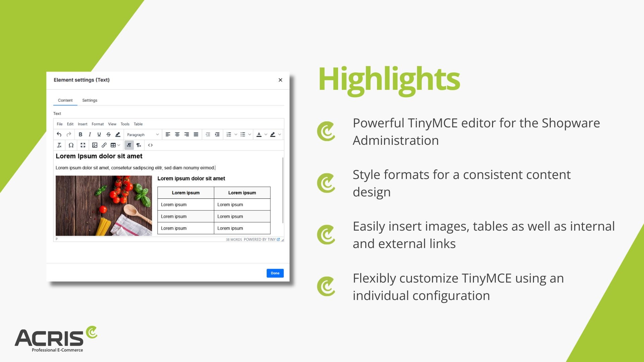This screenshot has width=644, height=362.
Task: Undo the last edit in the editor
Action: coord(59,134)
